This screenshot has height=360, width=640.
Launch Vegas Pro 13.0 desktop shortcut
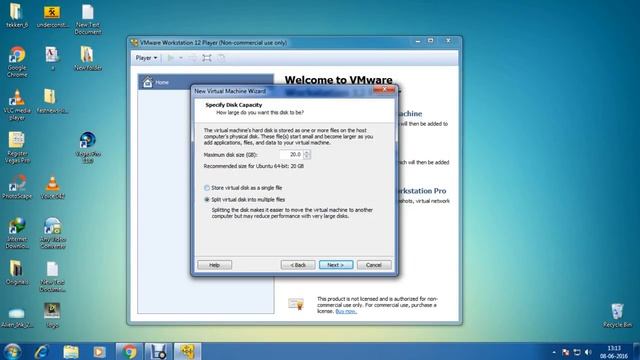pyautogui.click(x=88, y=147)
